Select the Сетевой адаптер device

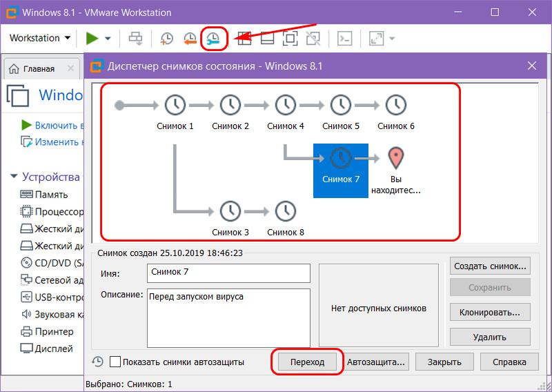(x=52, y=280)
